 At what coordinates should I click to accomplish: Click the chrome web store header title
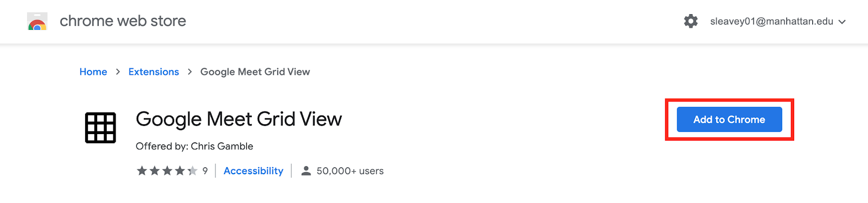pos(123,21)
